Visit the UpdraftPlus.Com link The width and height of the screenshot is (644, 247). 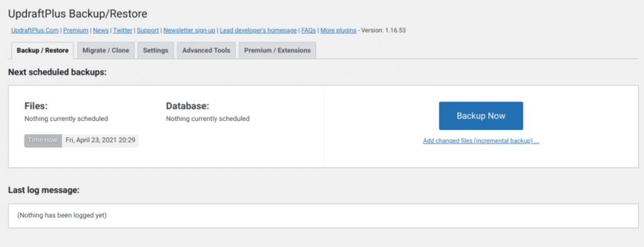click(35, 30)
